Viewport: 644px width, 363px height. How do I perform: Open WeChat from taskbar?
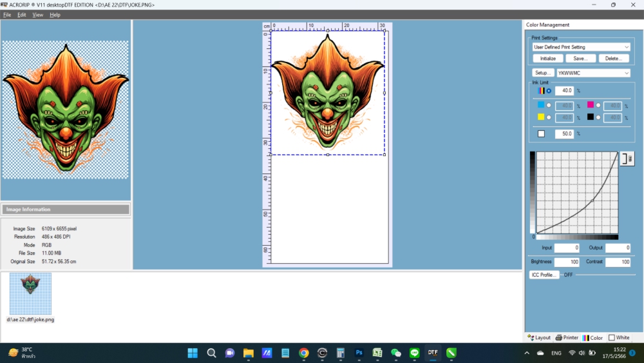click(396, 353)
